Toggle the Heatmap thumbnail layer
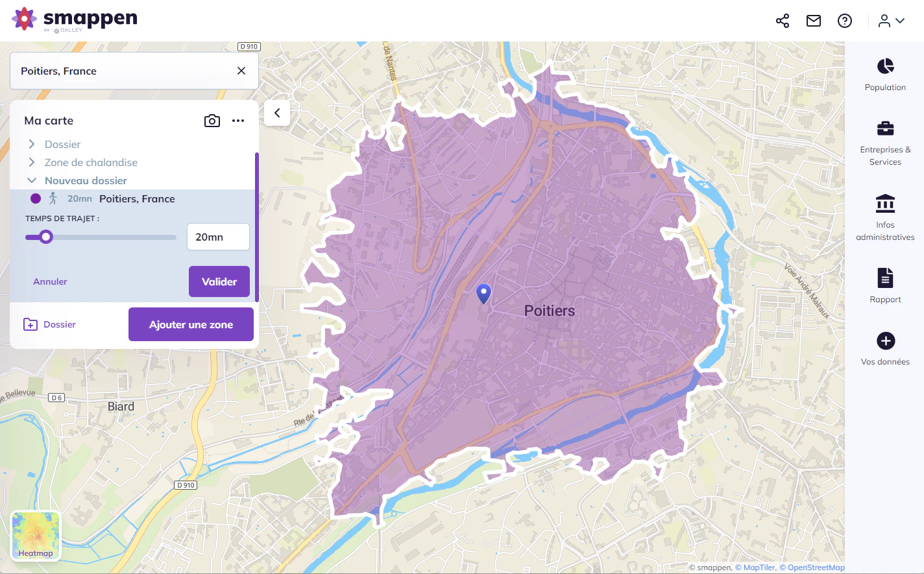 tap(36, 536)
